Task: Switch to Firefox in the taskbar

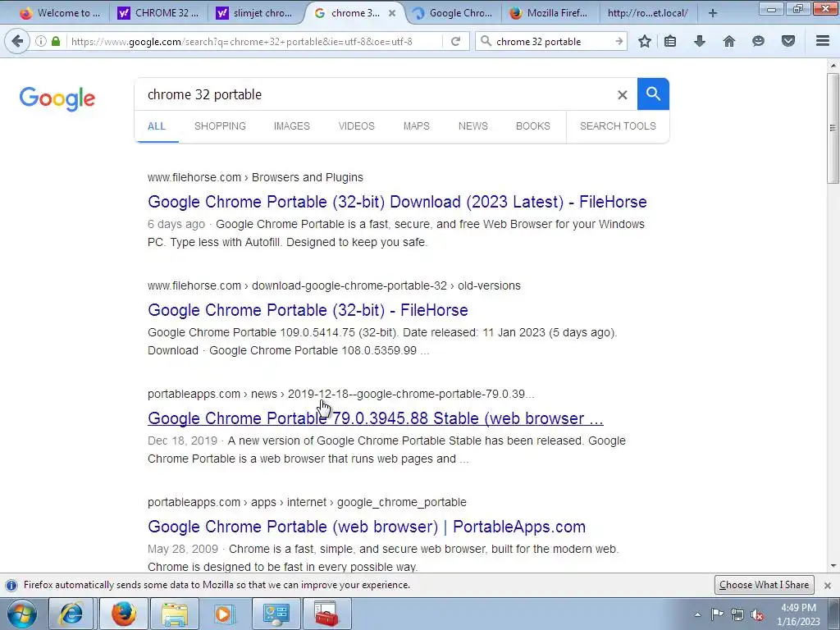Action: click(123, 614)
